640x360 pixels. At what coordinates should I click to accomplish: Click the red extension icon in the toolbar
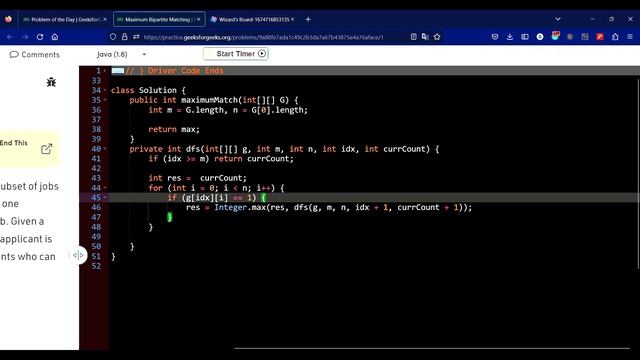click(600, 37)
